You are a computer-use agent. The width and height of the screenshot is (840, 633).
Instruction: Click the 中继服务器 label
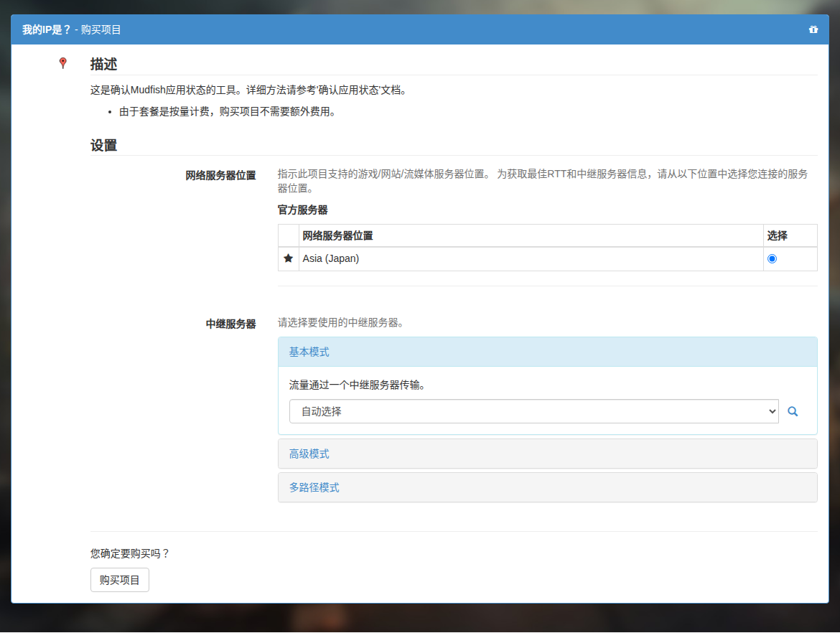(x=231, y=324)
